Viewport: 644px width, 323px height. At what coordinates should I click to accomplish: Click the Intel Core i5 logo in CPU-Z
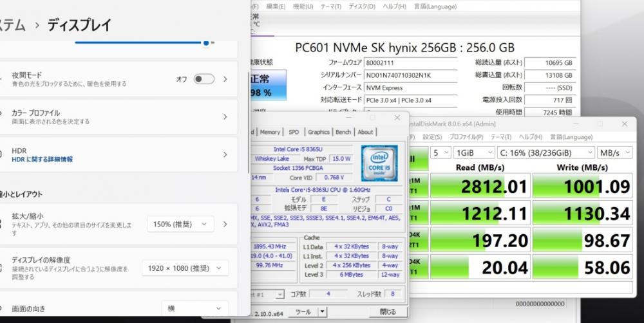click(379, 163)
